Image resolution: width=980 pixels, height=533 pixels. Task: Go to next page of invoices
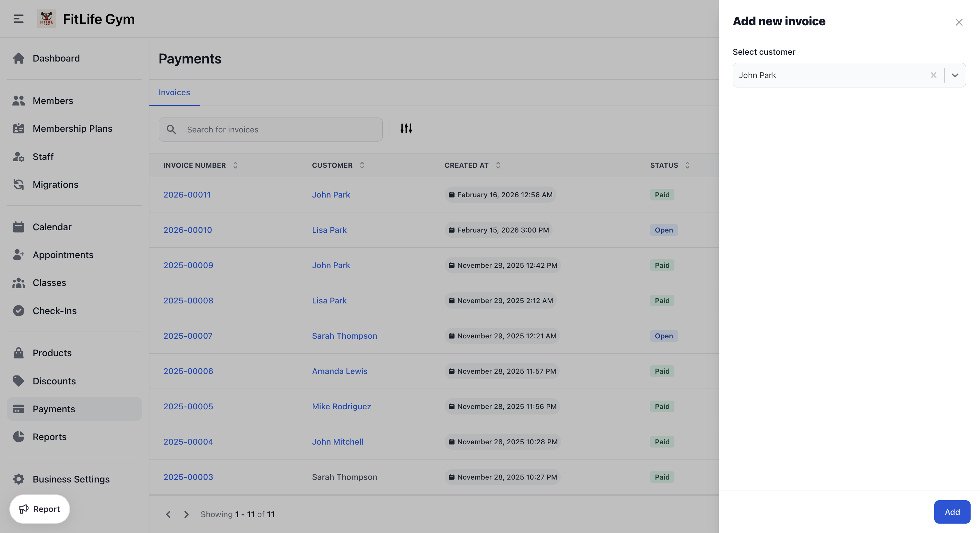point(186,514)
